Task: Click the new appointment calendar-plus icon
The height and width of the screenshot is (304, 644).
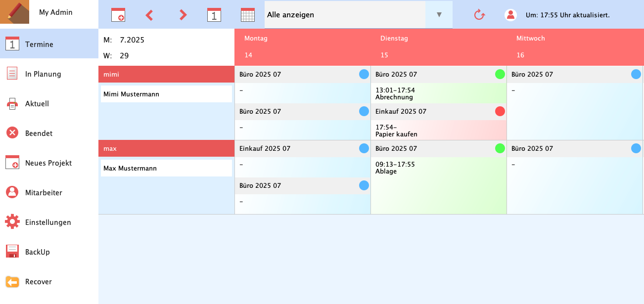Action: (118, 15)
